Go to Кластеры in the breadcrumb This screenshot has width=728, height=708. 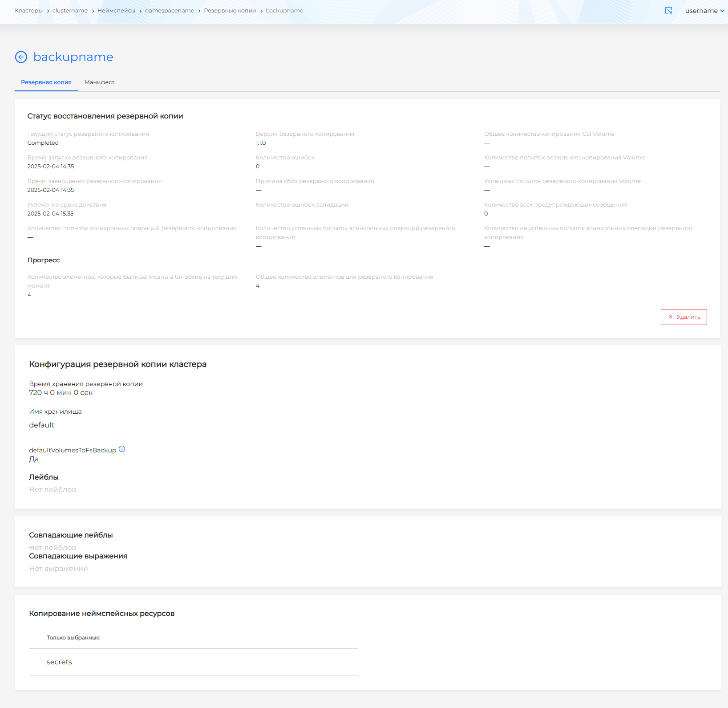pos(28,11)
